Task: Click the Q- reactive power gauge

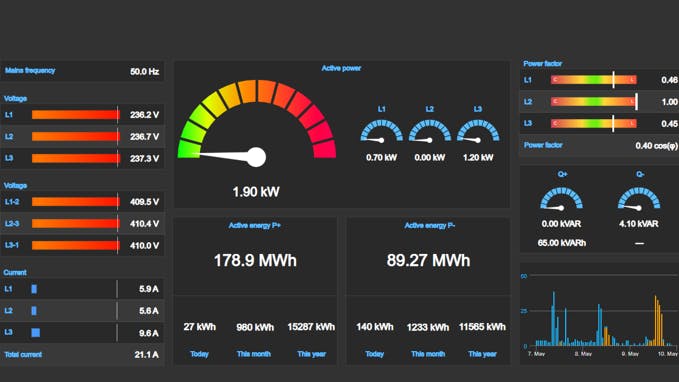Action: [x=639, y=199]
